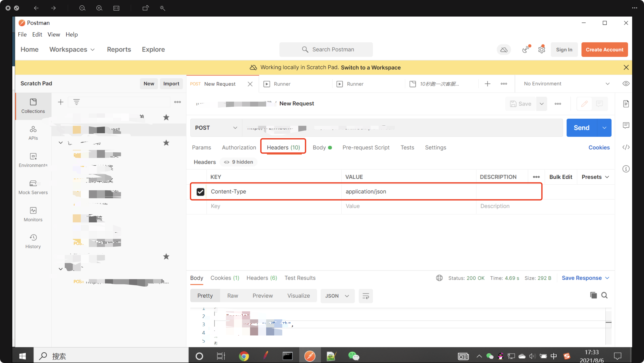Star the first collection in the list
Screen dimensions: 644x363
166,117
